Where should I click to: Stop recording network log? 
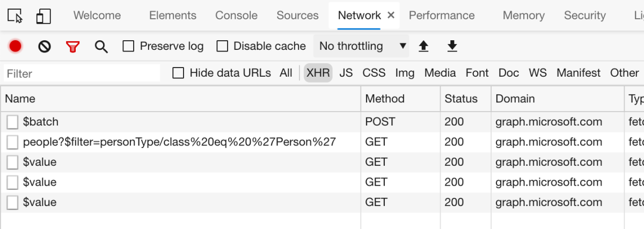[x=15, y=47]
